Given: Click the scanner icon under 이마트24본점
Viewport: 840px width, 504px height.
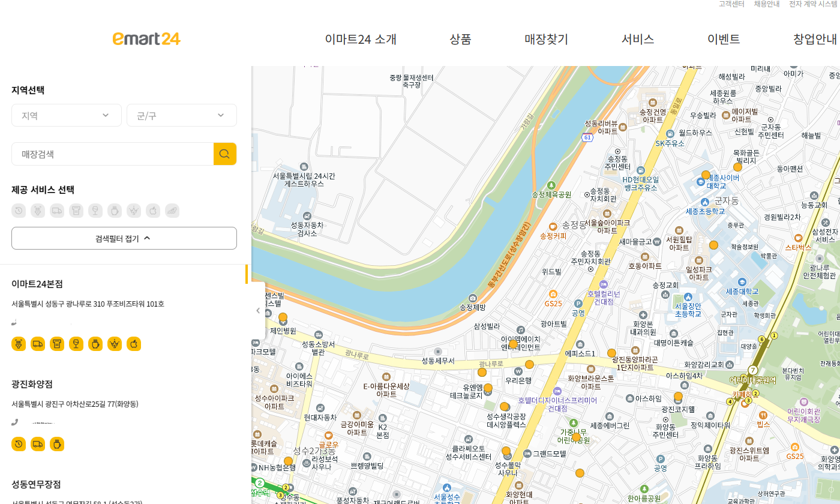Looking at the screenshot, I should click(x=19, y=344).
